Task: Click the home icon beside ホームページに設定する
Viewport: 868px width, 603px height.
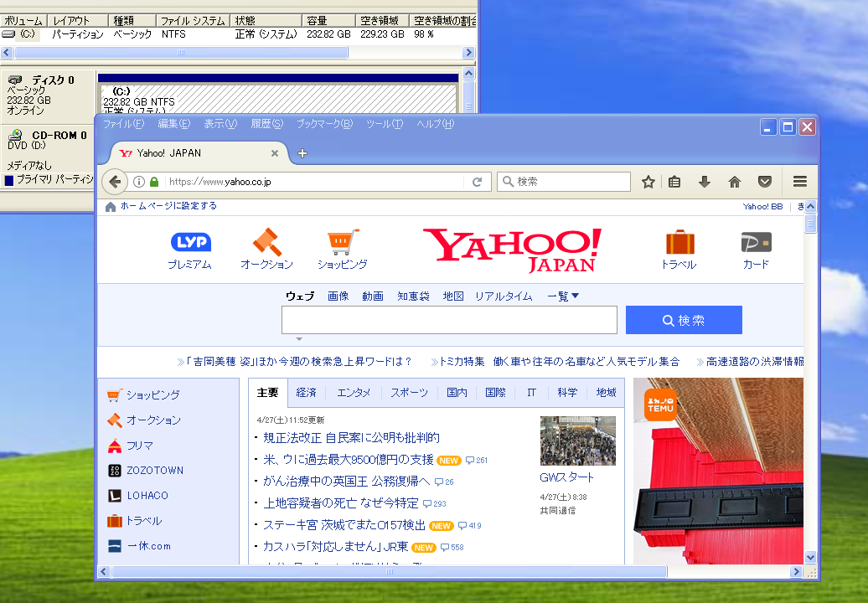Action: [x=110, y=206]
